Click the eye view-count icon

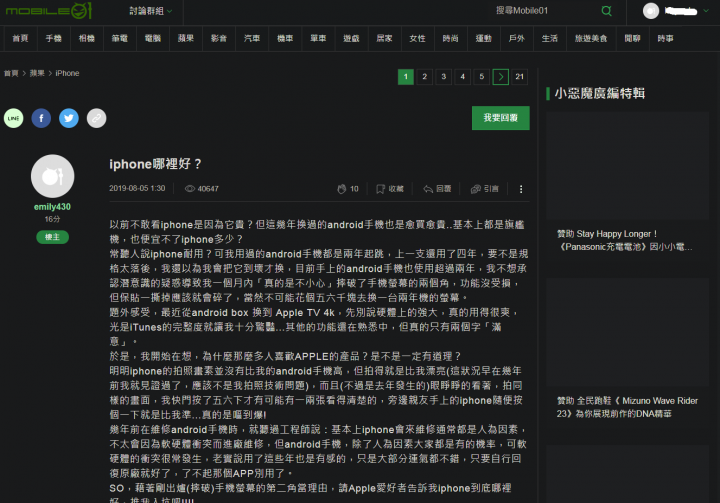point(190,188)
